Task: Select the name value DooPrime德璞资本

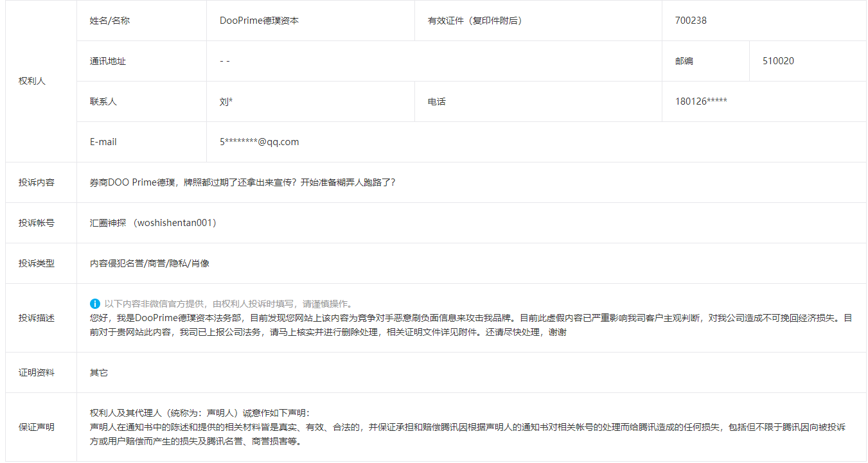Action: (259, 21)
